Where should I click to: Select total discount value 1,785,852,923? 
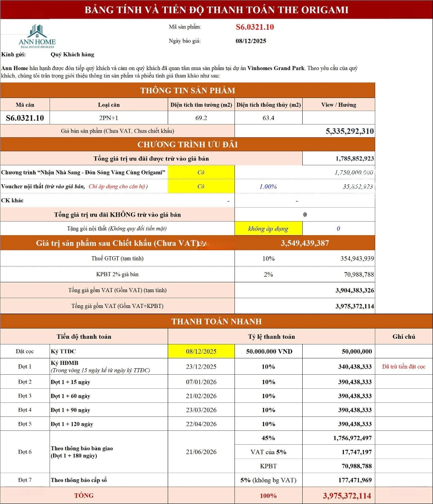click(354, 159)
